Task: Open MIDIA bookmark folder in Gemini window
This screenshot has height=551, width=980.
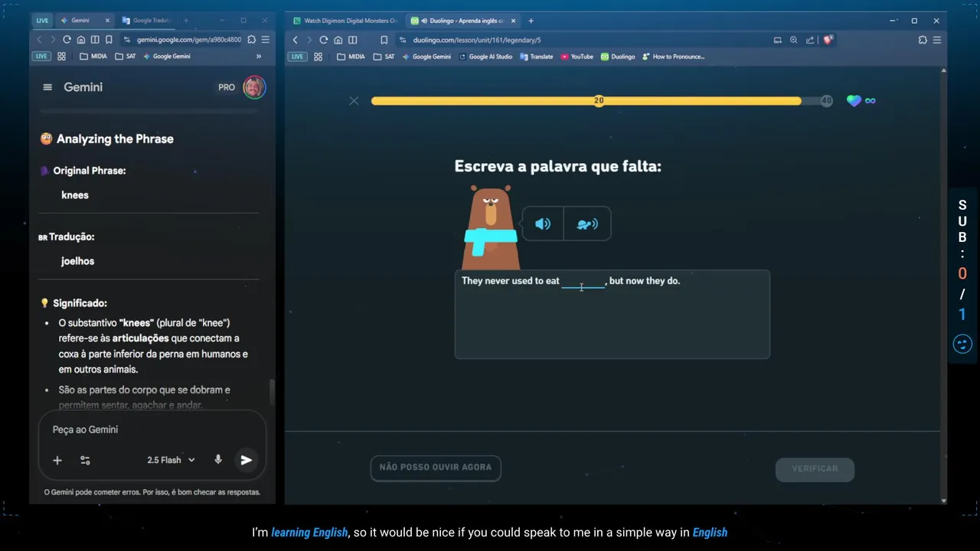Action: (93, 57)
